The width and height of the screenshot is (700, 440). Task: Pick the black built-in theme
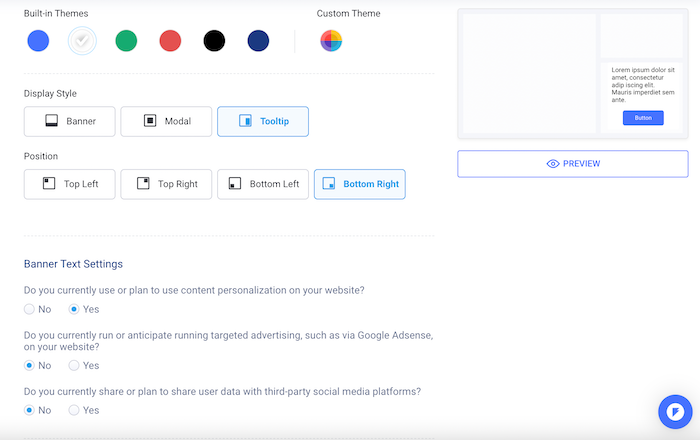point(214,41)
